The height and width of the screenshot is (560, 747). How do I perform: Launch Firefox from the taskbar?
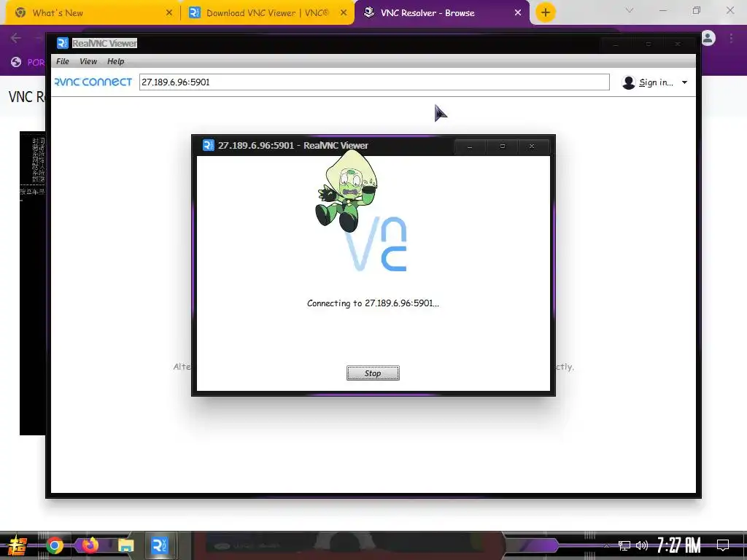pos(90,545)
